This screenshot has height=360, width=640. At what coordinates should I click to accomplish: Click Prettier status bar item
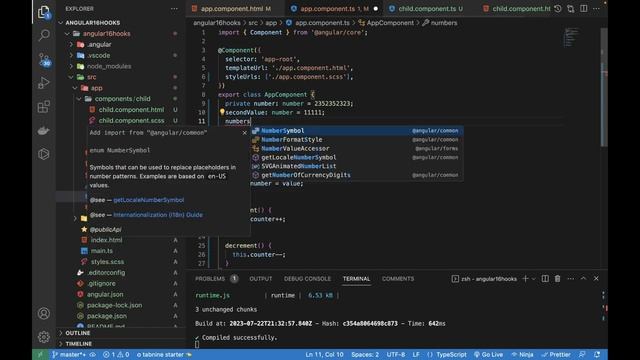tap(556, 354)
